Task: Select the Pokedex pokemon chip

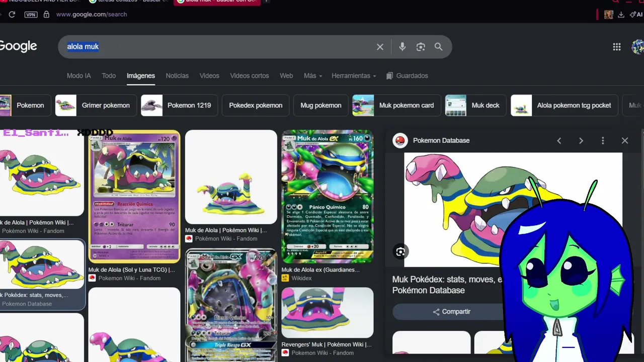Action: coord(256,106)
